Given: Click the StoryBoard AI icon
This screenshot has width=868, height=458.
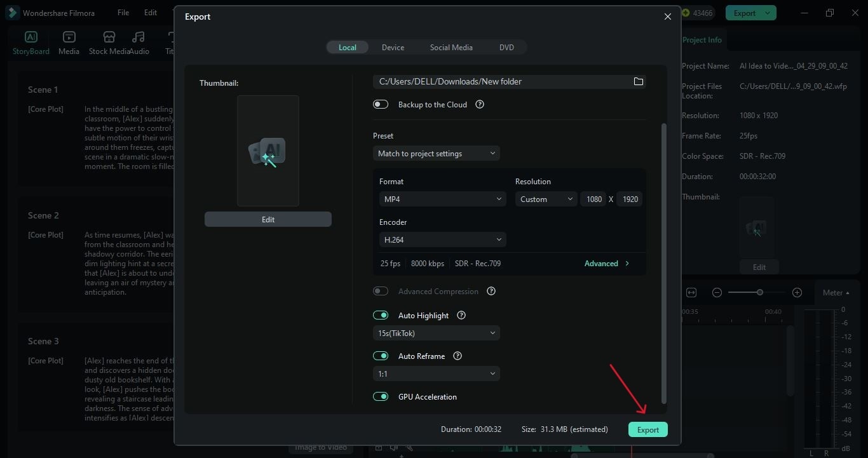Looking at the screenshot, I should 31,37.
